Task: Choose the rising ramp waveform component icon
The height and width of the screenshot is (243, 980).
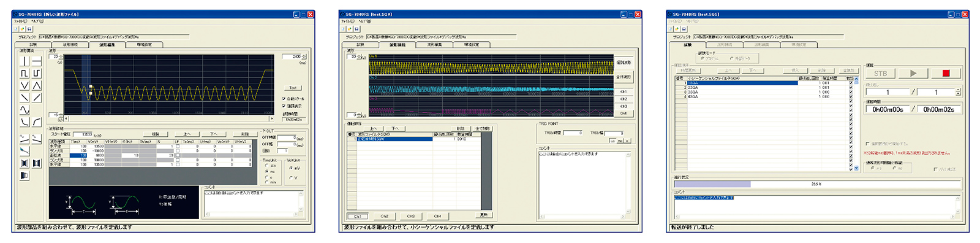Action: pyautogui.click(x=36, y=98)
